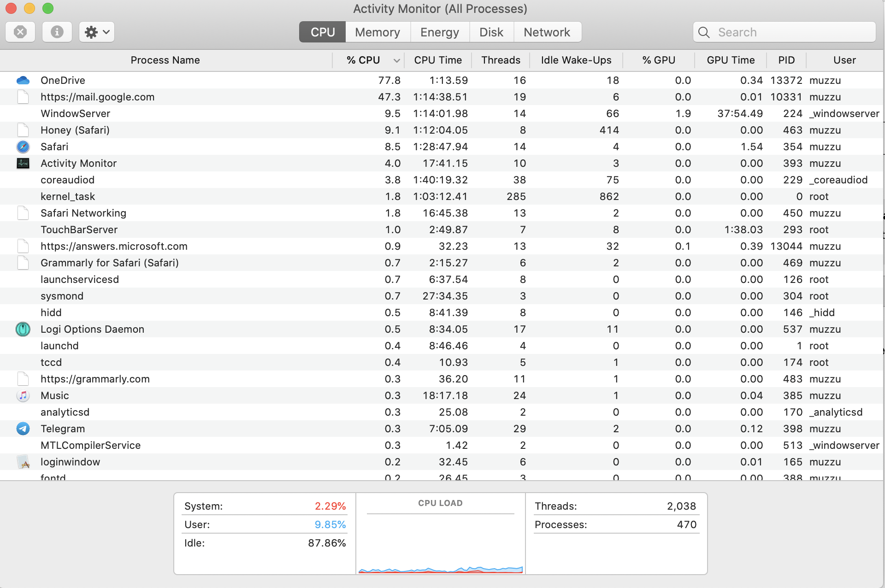Switch to the Memory tab

378,32
